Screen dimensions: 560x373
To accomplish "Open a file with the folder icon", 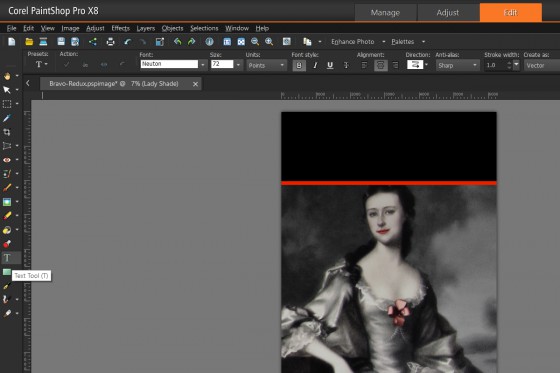I will click(x=29, y=42).
